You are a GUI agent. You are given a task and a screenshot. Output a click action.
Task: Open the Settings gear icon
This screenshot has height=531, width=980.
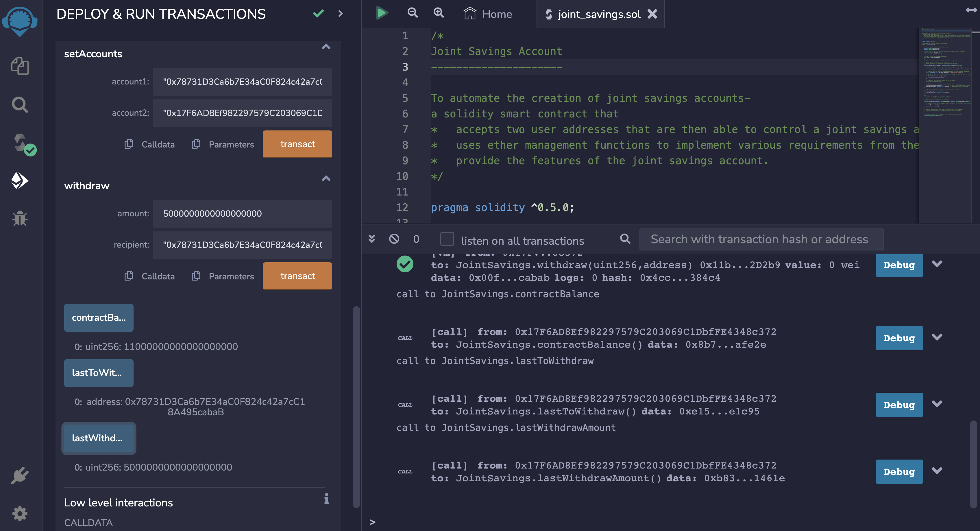coord(20,513)
